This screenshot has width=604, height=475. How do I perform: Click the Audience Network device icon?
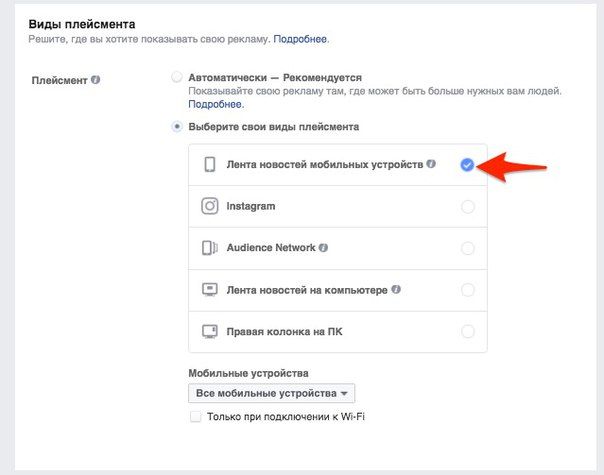click(x=210, y=248)
